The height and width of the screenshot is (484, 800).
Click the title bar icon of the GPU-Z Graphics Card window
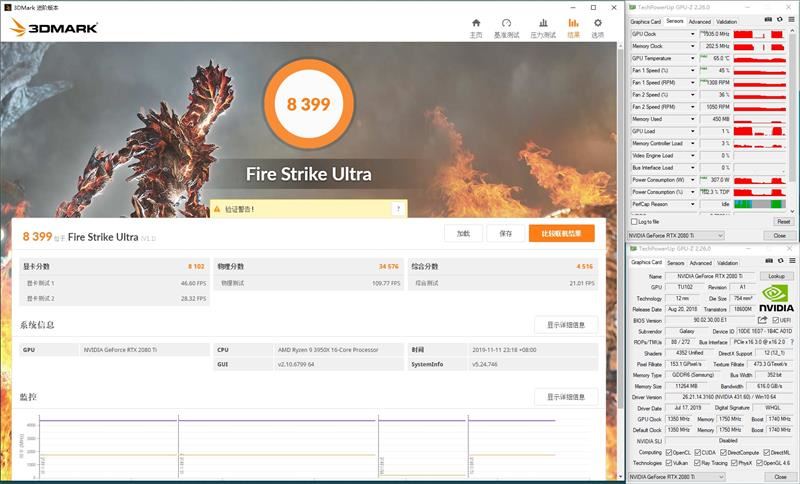click(633, 248)
